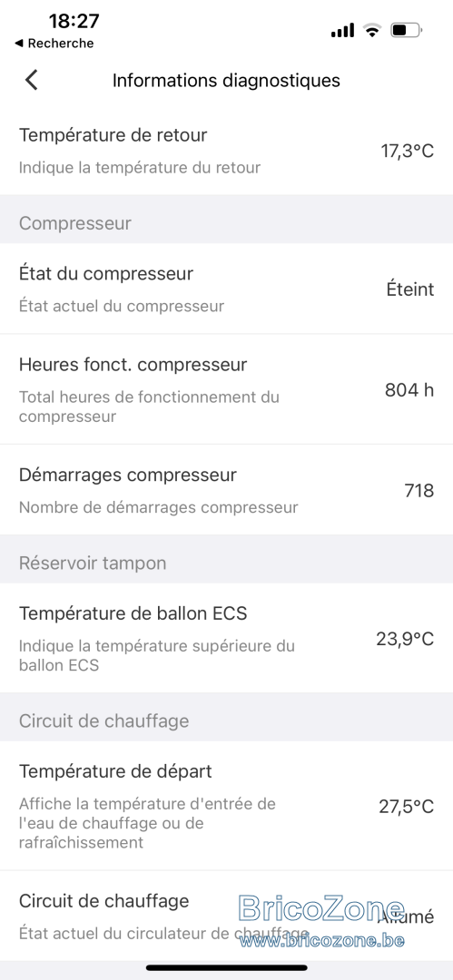This screenshot has width=453, height=980.
Task: Tap Circuit de chauffage circulator state row
Action: pyautogui.click(x=227, y=916)
